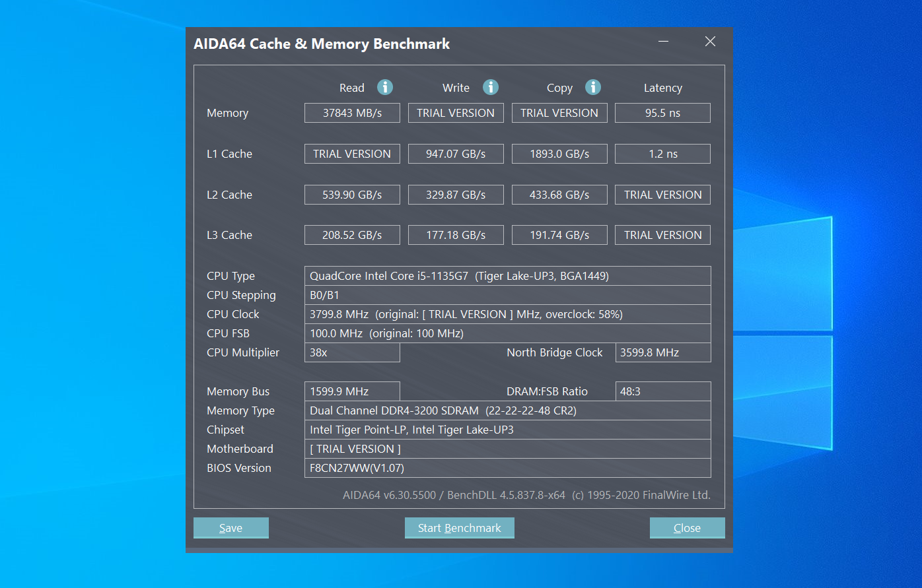Click the North Bridge Clock 3599.8 MHz field
The width and height of the screenshot is (922, 588).
(663, 352)
